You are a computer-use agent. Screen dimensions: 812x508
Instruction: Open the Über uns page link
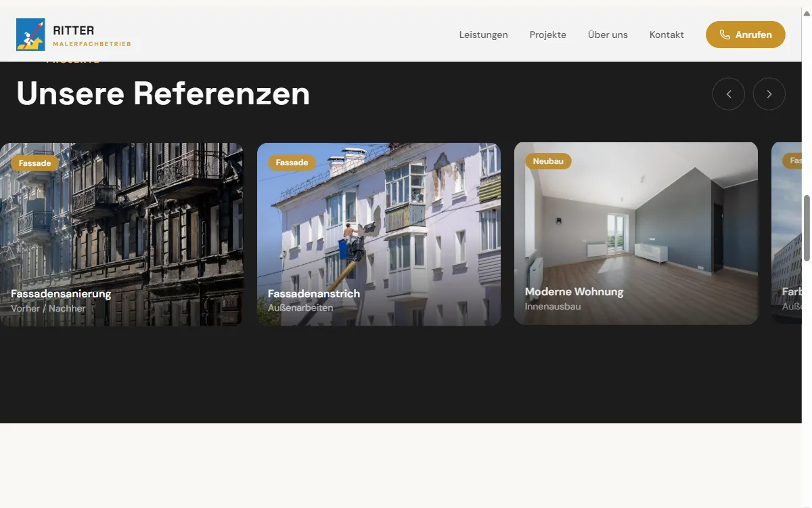coord(608,35)
